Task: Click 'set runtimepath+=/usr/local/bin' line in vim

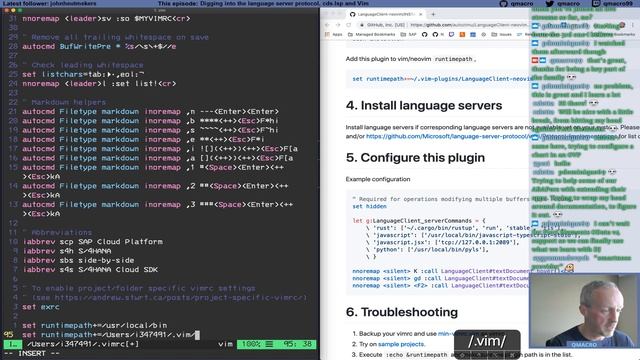Action: pyautogui.click(x=95, y=325)
